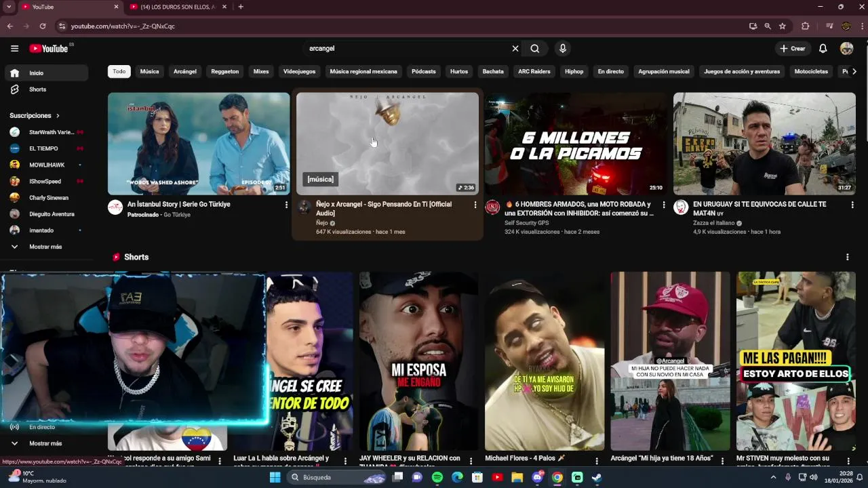The image size is (868, 488).
Task: Select the Arcángel filter chip
Action: (x=185, y=71)
